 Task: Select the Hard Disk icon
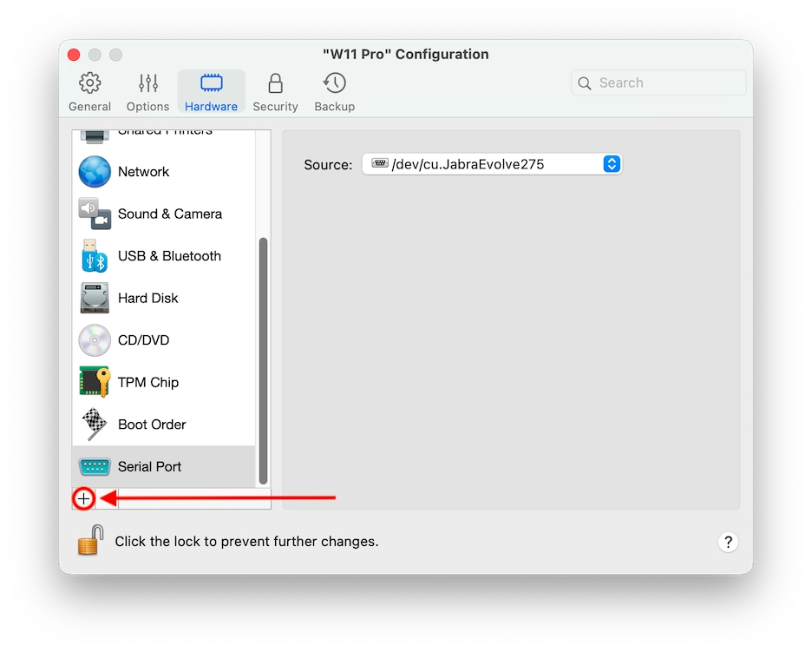tap(95, 298)
